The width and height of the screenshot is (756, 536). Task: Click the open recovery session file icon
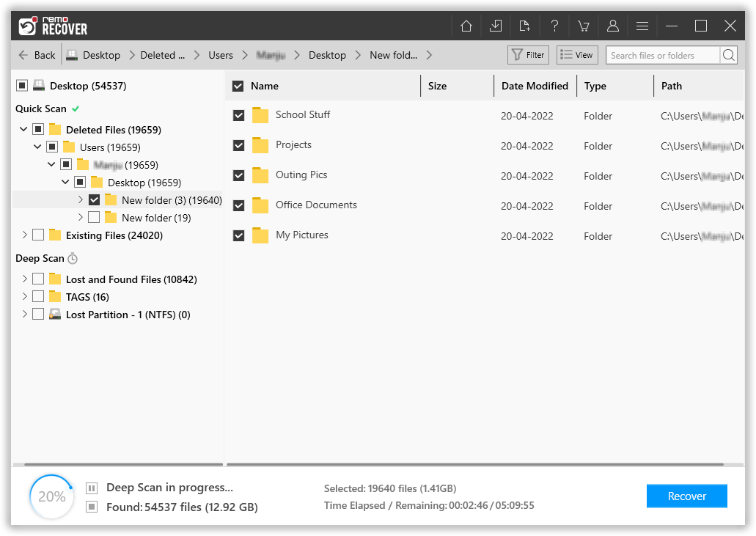click(525, 25)
